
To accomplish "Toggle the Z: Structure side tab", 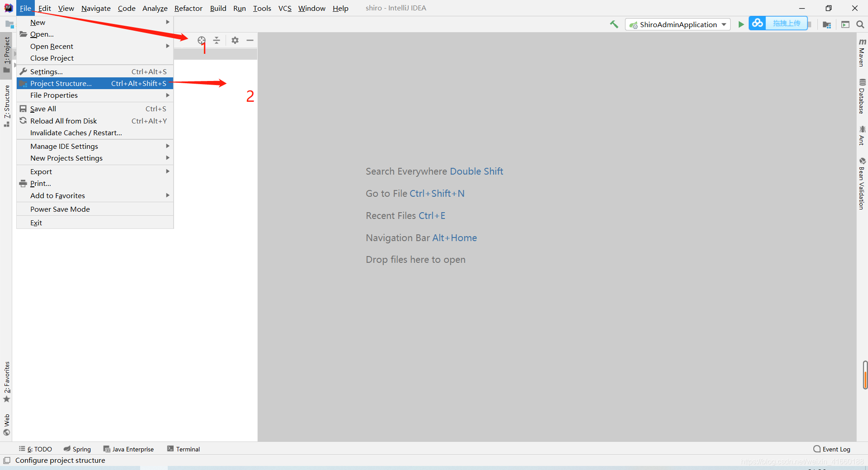I will [x=6, y=105].
